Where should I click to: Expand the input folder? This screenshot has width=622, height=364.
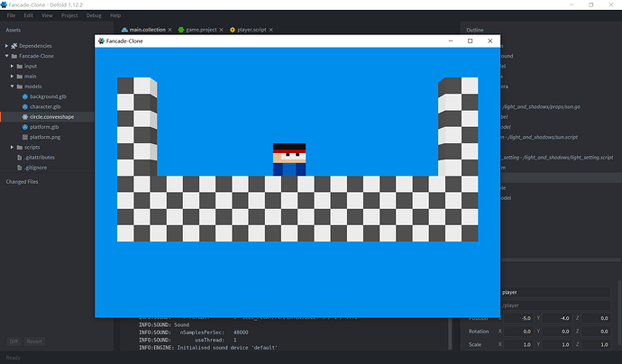pos(14,66)
